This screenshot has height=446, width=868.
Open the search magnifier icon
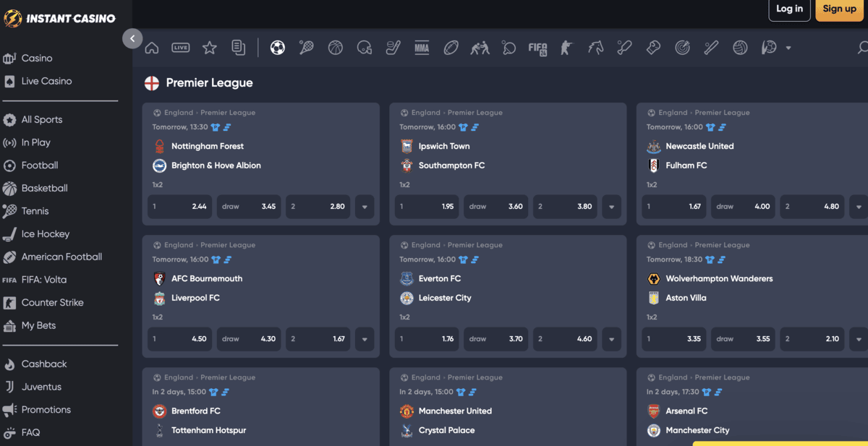pyautogui.click(x=863, y=48)
